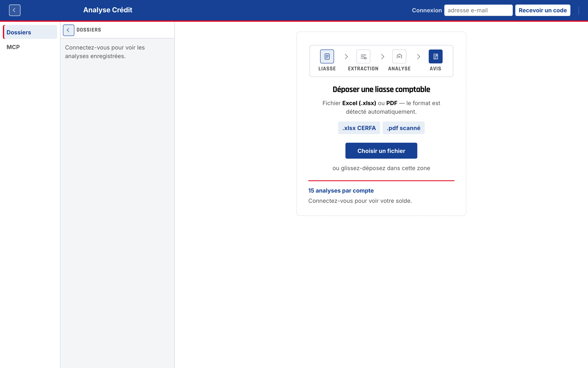This screenshot has width=588, height=368.
Task: Click the 'Connexion' label in header
Action: (x=427, y=10)
